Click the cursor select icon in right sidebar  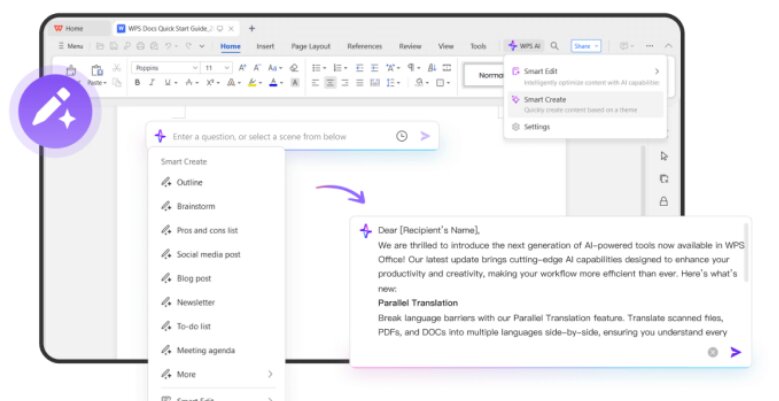pyautogui.click(x=663, y=156)
